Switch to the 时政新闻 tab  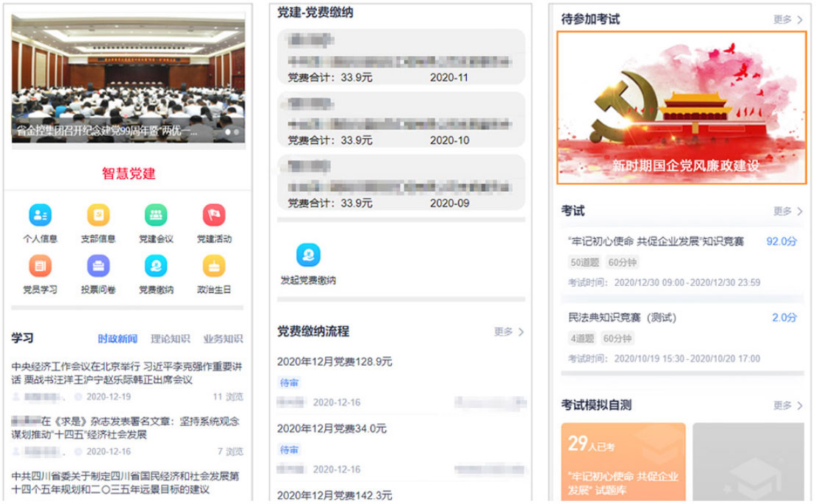[118, 339]
